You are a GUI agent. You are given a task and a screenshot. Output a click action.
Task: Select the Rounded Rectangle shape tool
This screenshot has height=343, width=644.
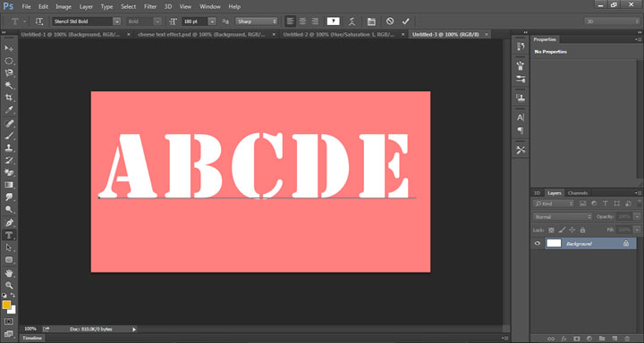[x=9, y=260]
